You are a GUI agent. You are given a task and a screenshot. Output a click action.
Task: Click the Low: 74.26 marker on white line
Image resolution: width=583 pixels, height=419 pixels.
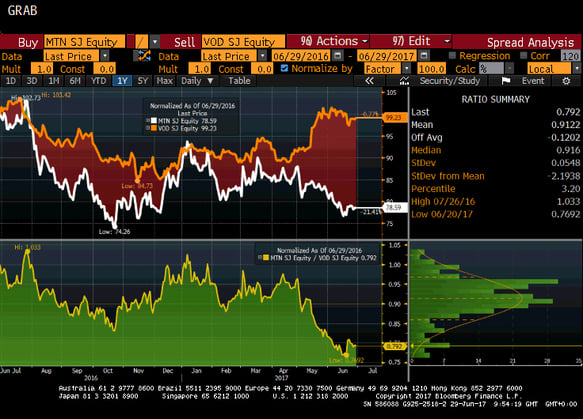(115, 226)
